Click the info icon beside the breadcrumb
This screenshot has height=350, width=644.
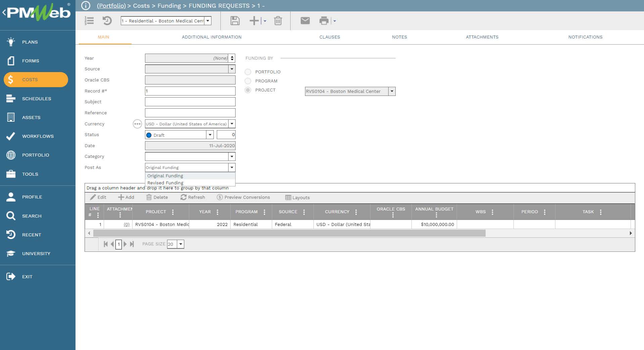[x=86, y=6]
